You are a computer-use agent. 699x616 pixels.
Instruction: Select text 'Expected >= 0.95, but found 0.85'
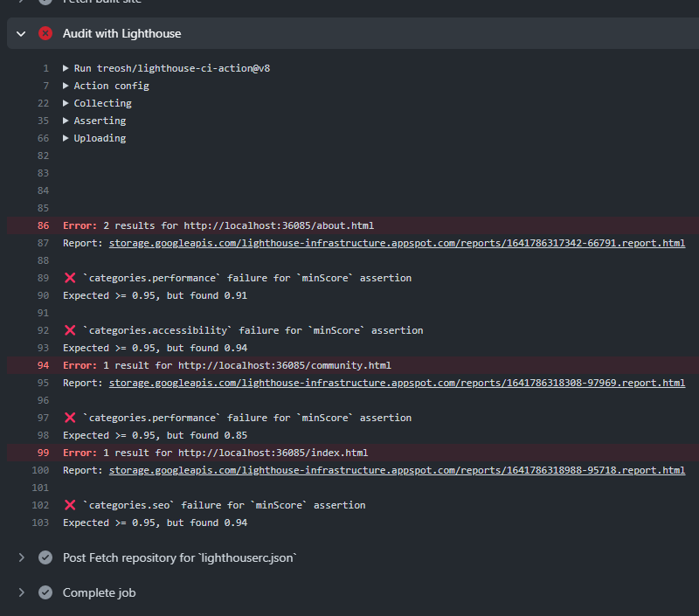(x=156, y=435)
